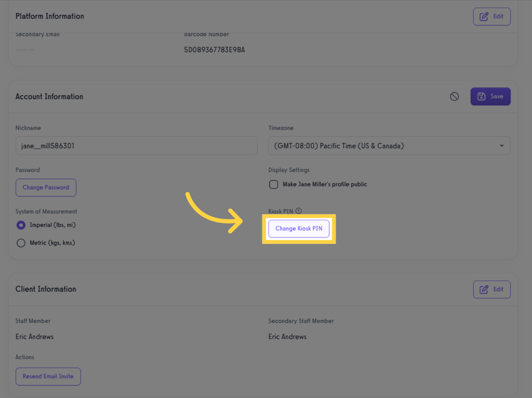
Task: Click the Kiosk PIN help icon
Action: click(x=299, y=211)
